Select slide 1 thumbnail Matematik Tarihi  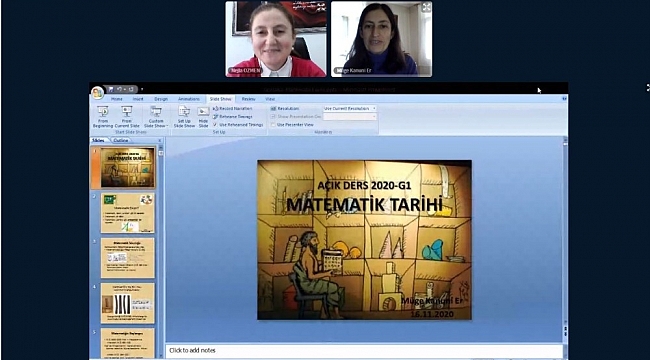coord(128,167)
